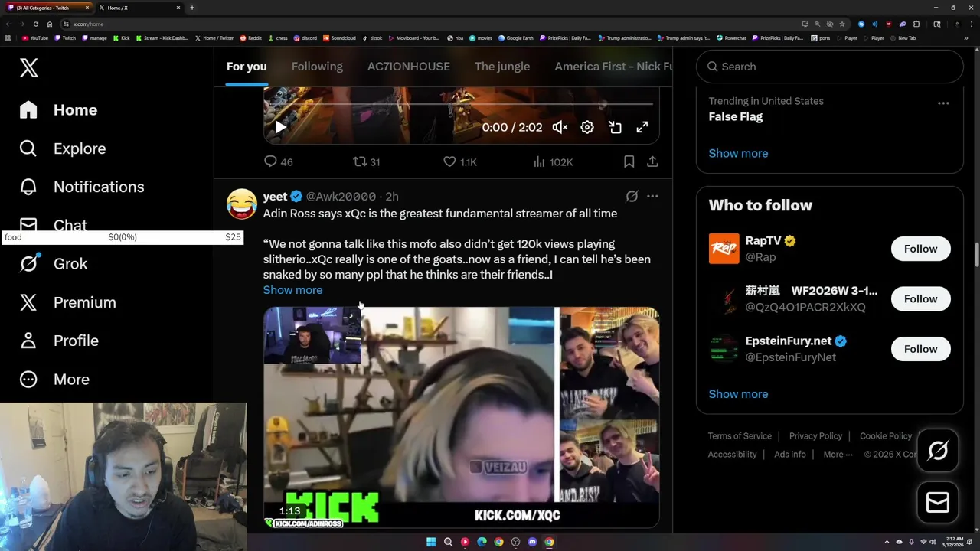The image size is (980, 551).
Task: Expand the footer More menu
Action: (838, 455)
